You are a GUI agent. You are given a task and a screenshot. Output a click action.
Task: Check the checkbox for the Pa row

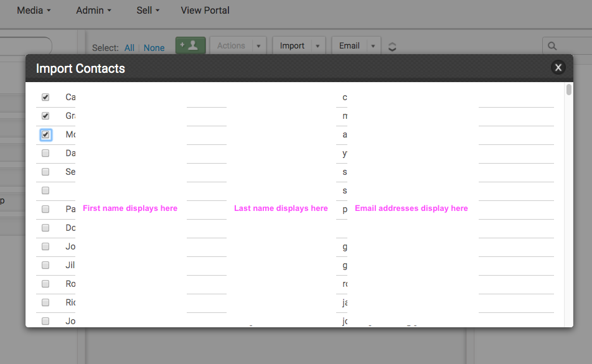(x=45, y=209)
